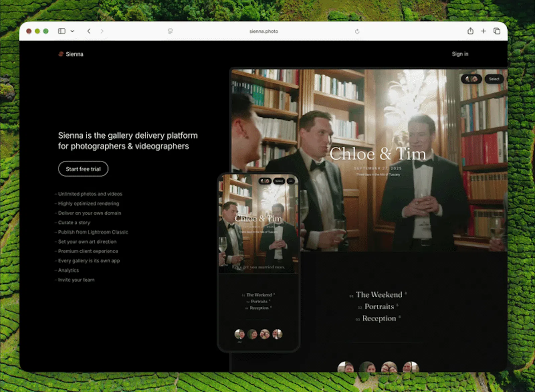Click the 'Set your own art direction' text

tap(87, 241)
